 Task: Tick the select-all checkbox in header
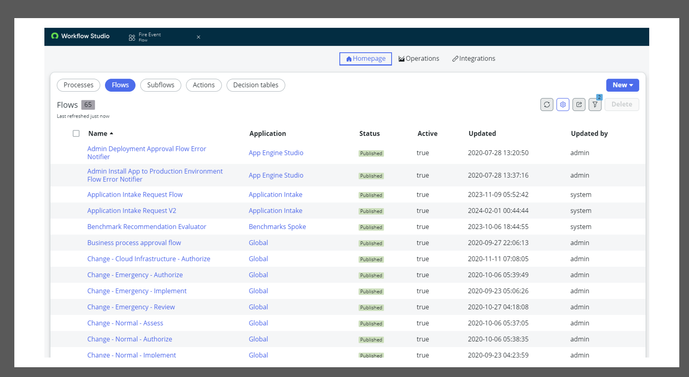point(76,133)
